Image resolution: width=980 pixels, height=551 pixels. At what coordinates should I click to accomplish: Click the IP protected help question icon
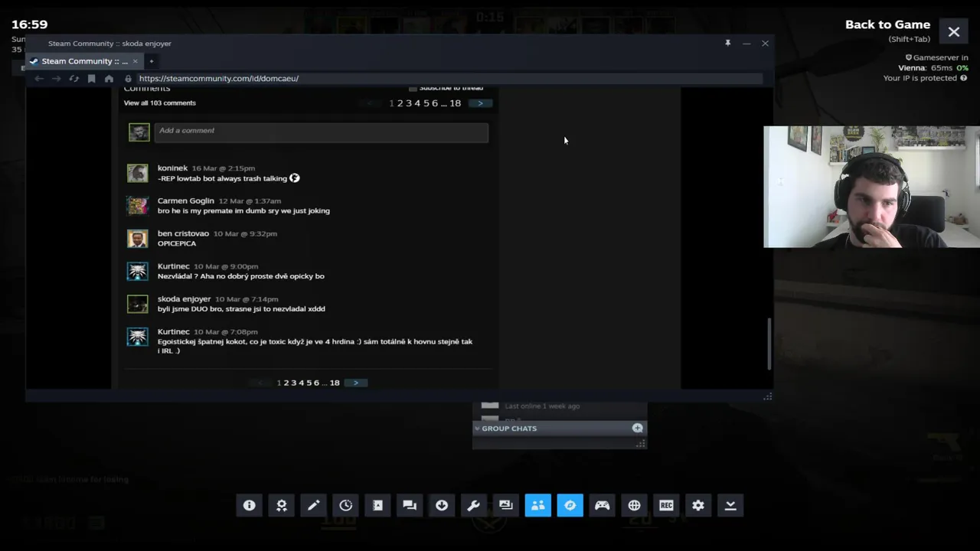pos(963,78)
